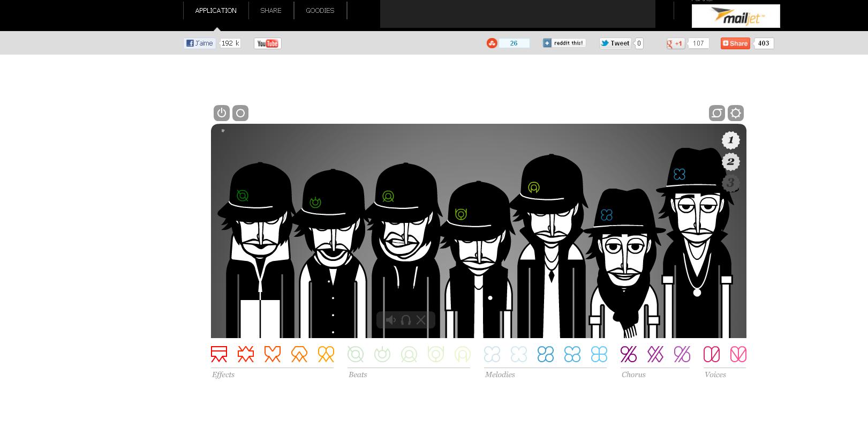This screenshot has width=868, height=434.
Task: Choose the second Beats icon
Action: pyautogui.click(x=382, y=354)
